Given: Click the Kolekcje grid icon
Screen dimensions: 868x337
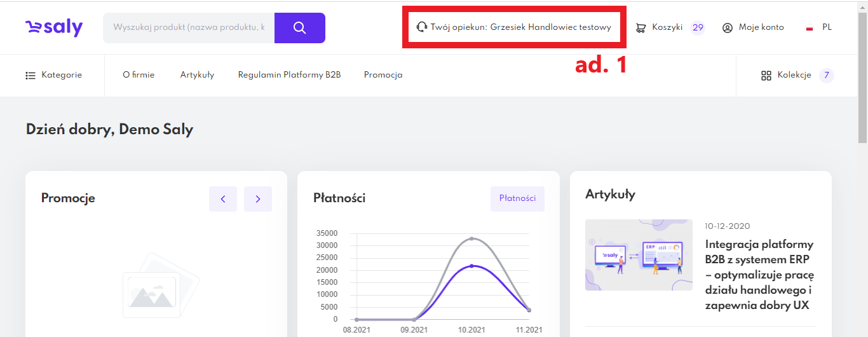Looking at the screenshot, I should pos(766,76).
